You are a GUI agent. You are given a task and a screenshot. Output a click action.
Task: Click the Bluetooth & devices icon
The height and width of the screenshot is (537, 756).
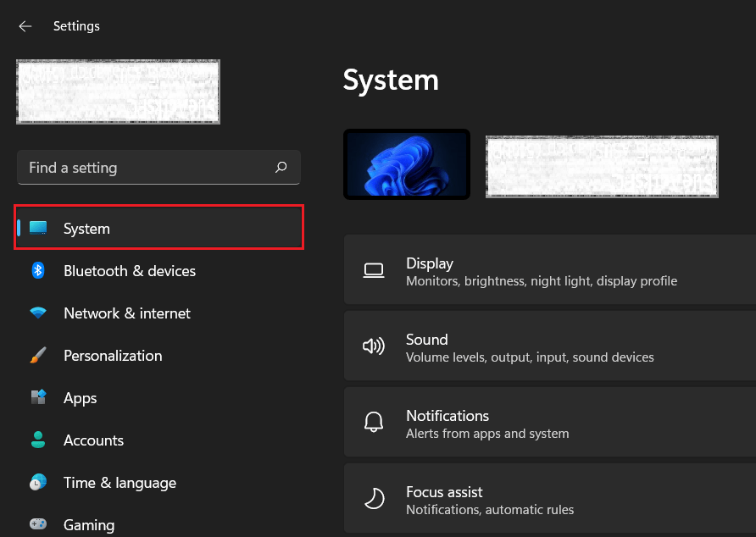pyautogui.click(x=38, y=271)
